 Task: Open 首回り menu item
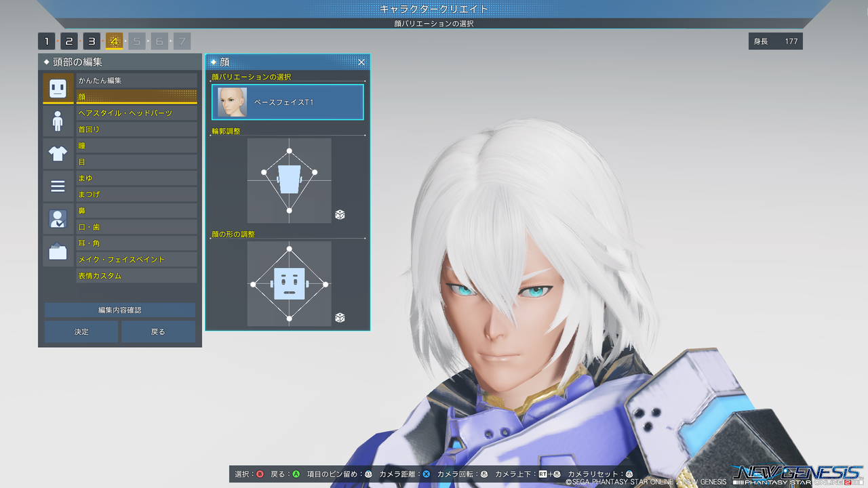136,129
